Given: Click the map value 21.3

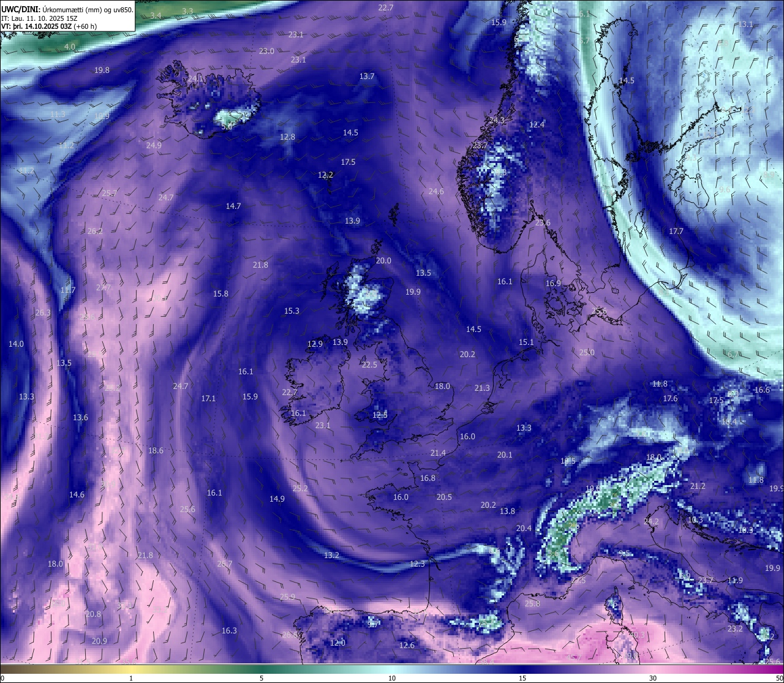Looking at the screenshot, I should pos(482,388).
